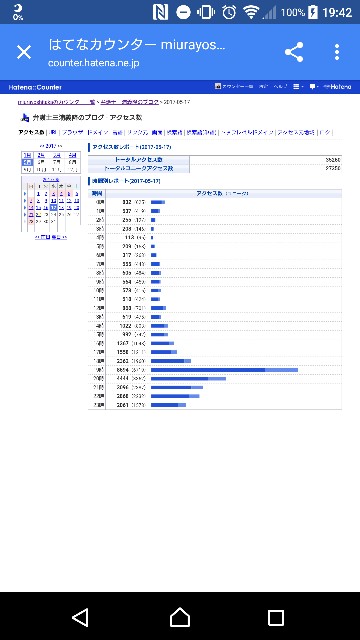Tap the Android back navigation button
Image resolution: width=360 pixels, height=640 pixels.
(x=80, y=618)
